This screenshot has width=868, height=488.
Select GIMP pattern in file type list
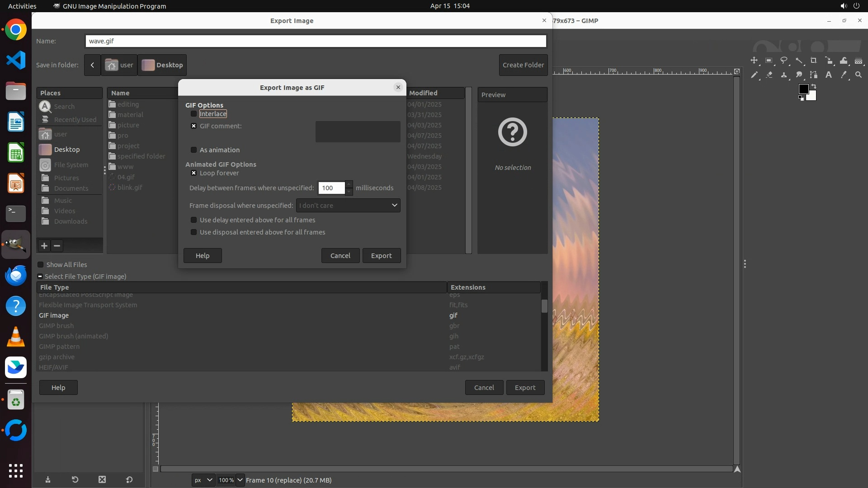pyautogui.click(x=59, y=347)
